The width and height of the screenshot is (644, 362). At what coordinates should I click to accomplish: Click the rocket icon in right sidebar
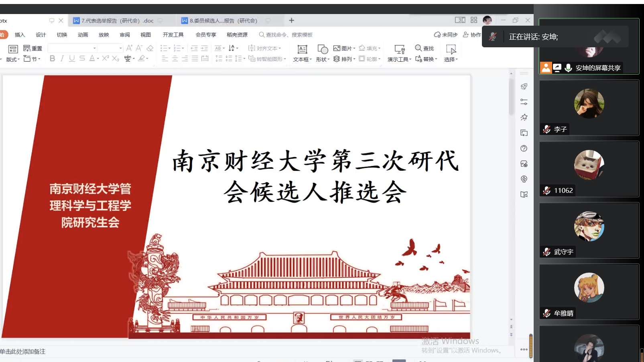point(524,87)
